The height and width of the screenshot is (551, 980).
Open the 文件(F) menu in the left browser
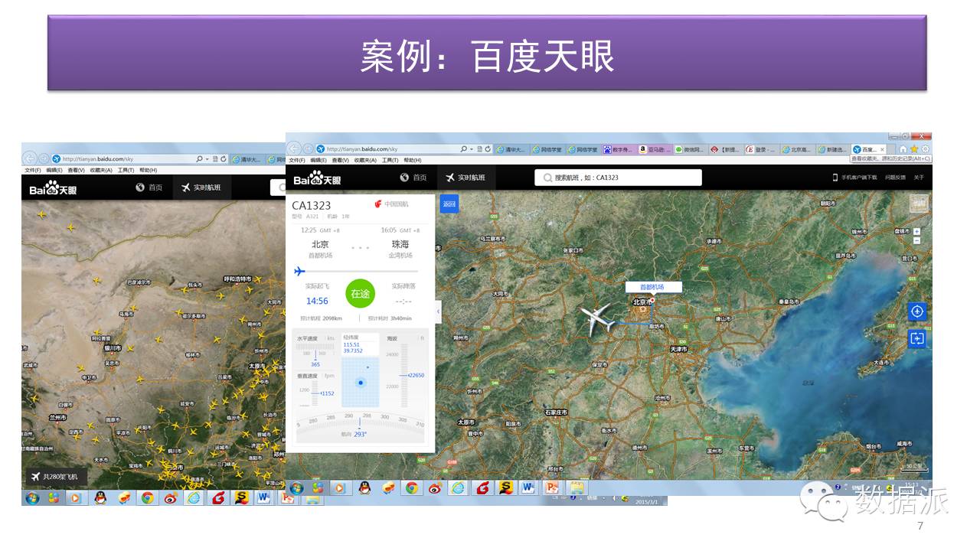34,170
